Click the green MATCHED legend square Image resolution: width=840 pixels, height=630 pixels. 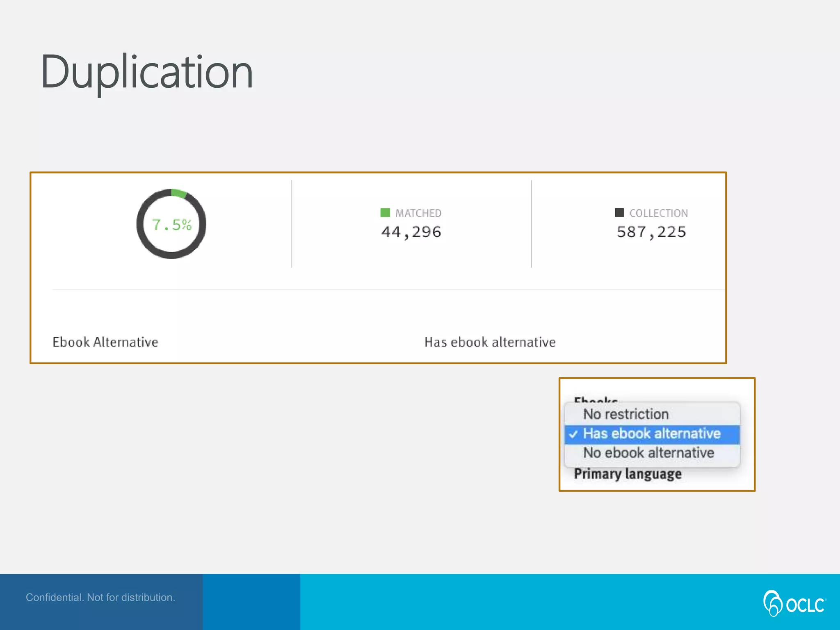(x=385, y=212)
